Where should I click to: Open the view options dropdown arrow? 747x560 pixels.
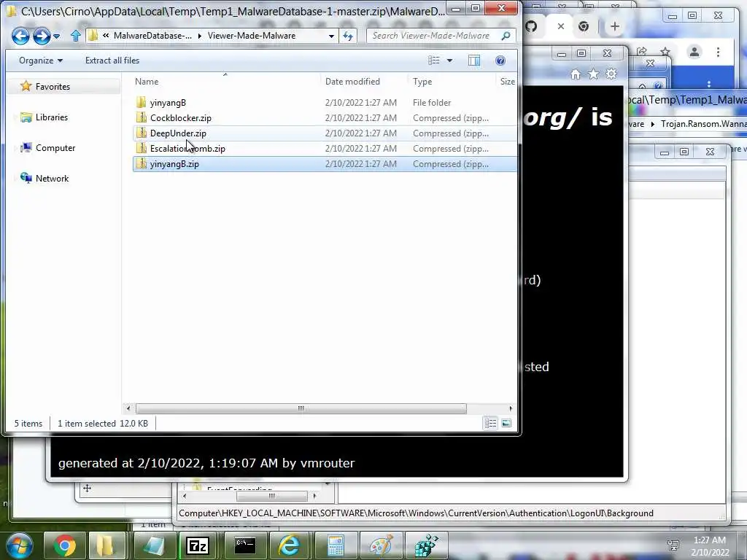[449, 61]
